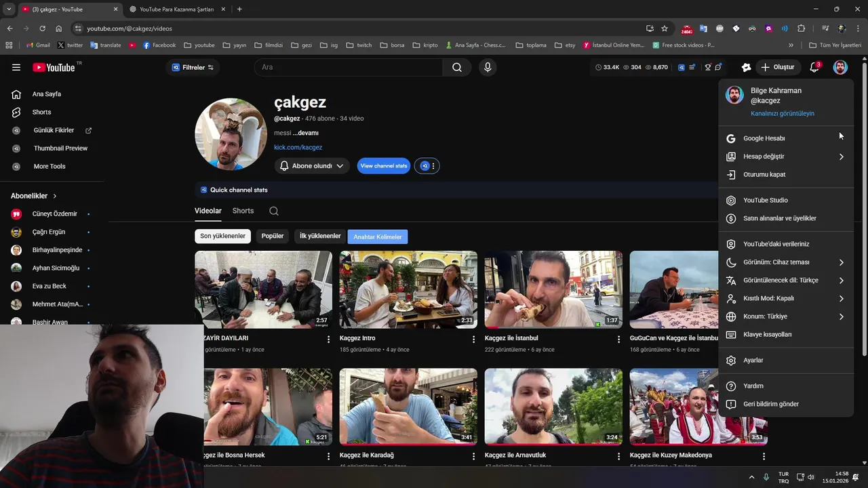Start voice search with the microphone
This screenshot has width=868, height=488.
487,67
